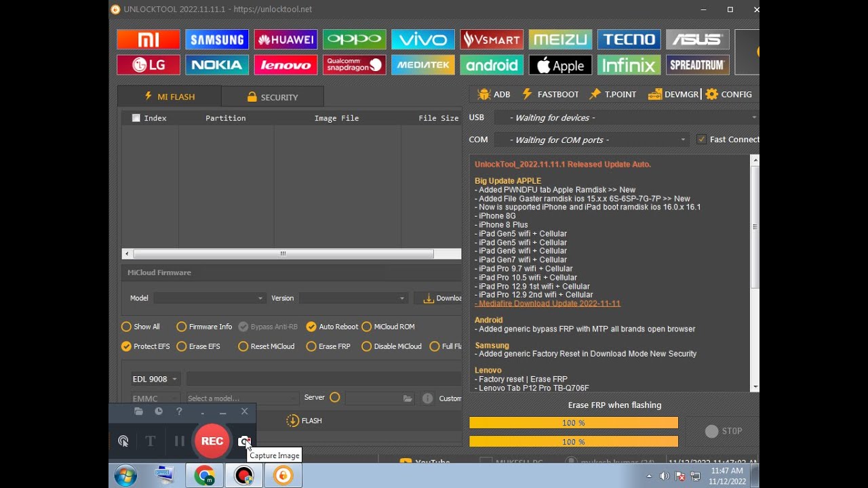
Task: Open DEVMGR device manager
Action: pyautogui.click(x=673, y=94)
